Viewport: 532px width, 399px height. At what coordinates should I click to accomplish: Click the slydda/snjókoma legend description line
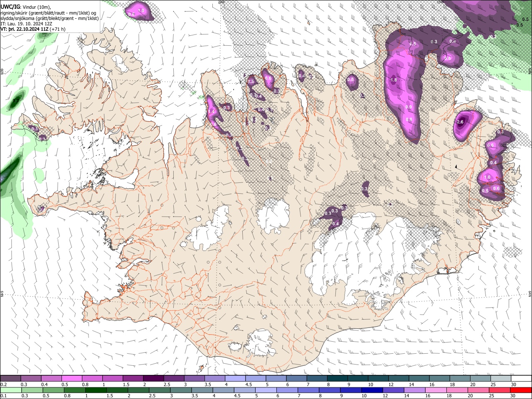coord(50,18)
